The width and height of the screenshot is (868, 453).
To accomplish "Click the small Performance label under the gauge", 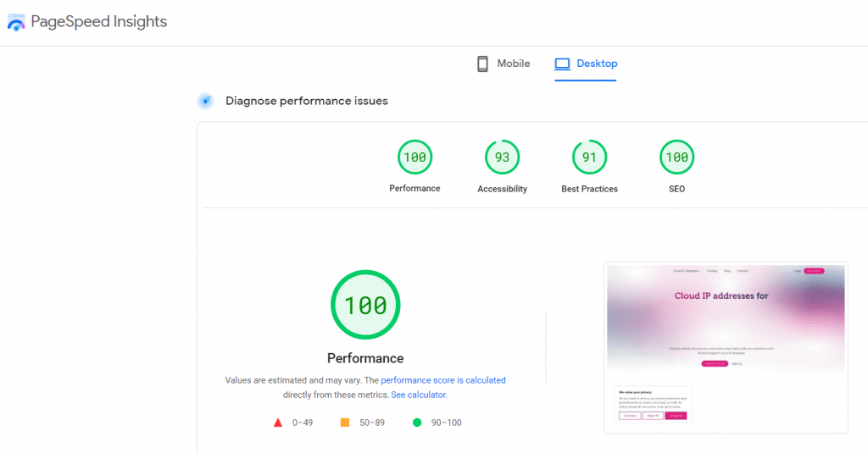I will (415, 188).
